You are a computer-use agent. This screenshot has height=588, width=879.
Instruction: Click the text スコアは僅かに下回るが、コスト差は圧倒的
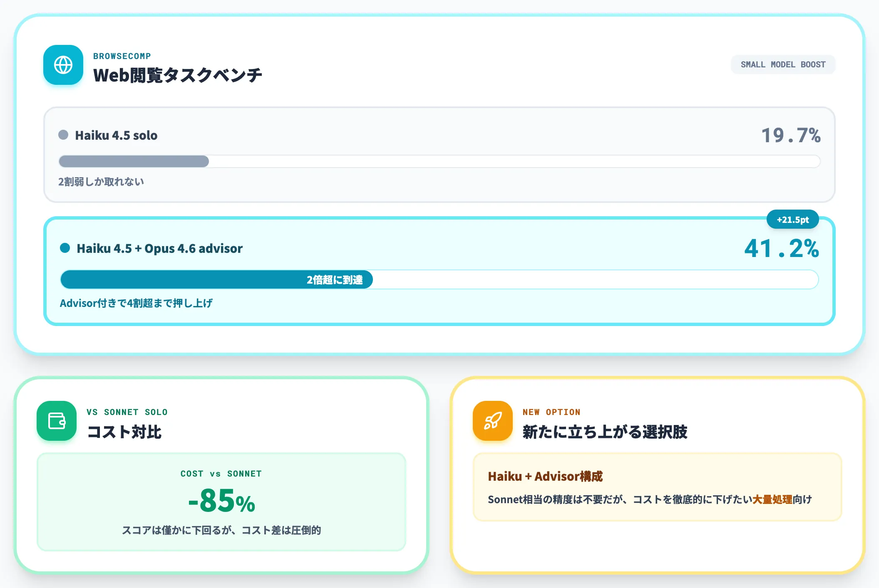click(x=221, y=530)
